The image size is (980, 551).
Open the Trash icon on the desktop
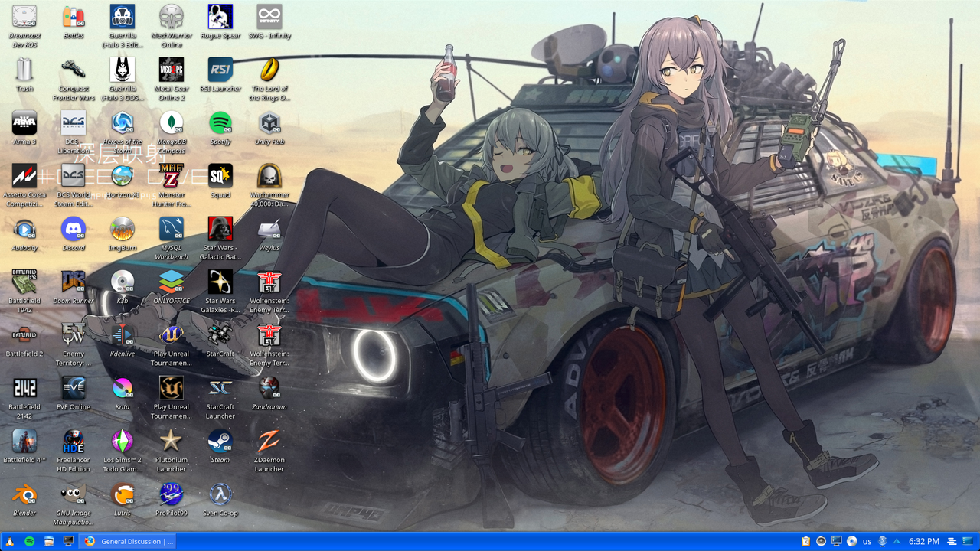point(24,70)
